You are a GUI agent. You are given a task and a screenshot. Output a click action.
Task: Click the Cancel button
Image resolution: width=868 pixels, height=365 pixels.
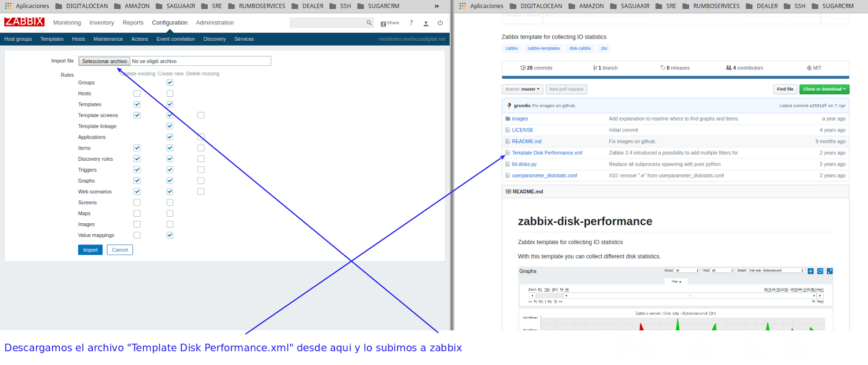pyautogui.click(x=120, y=250)
